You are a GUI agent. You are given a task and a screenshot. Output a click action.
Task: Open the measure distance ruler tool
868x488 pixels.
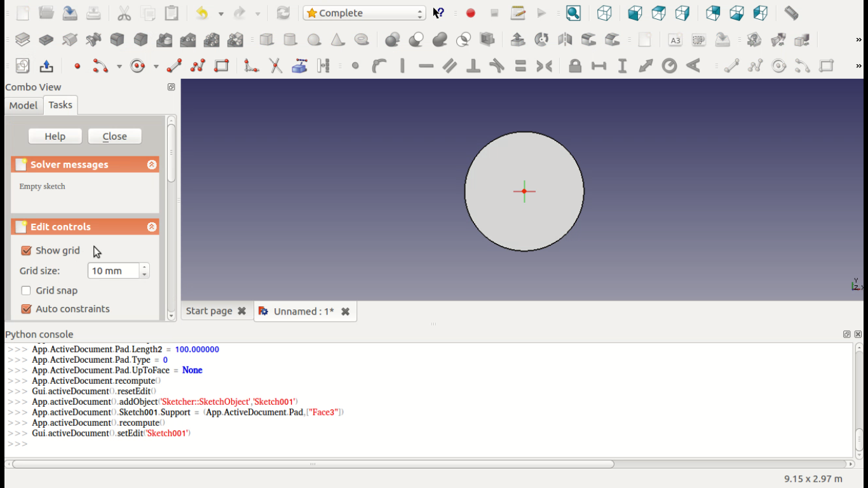(x=791, y=13)
